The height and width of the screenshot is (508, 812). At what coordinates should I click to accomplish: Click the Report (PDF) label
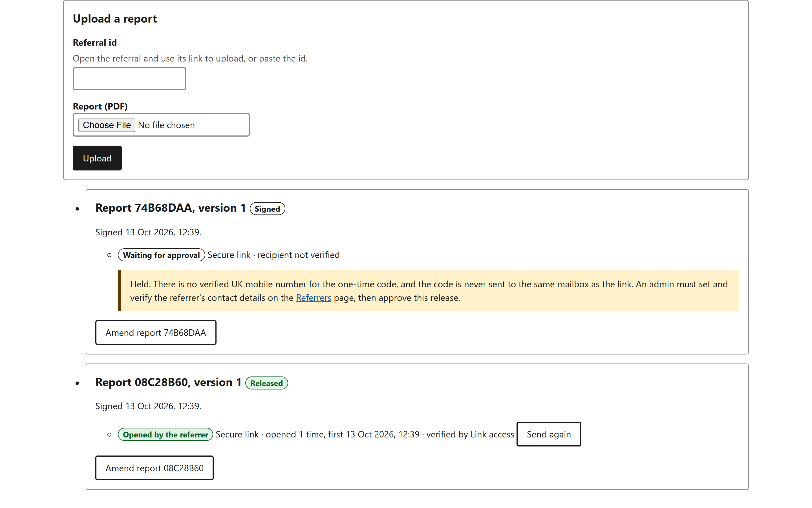[x=100, y=106]
